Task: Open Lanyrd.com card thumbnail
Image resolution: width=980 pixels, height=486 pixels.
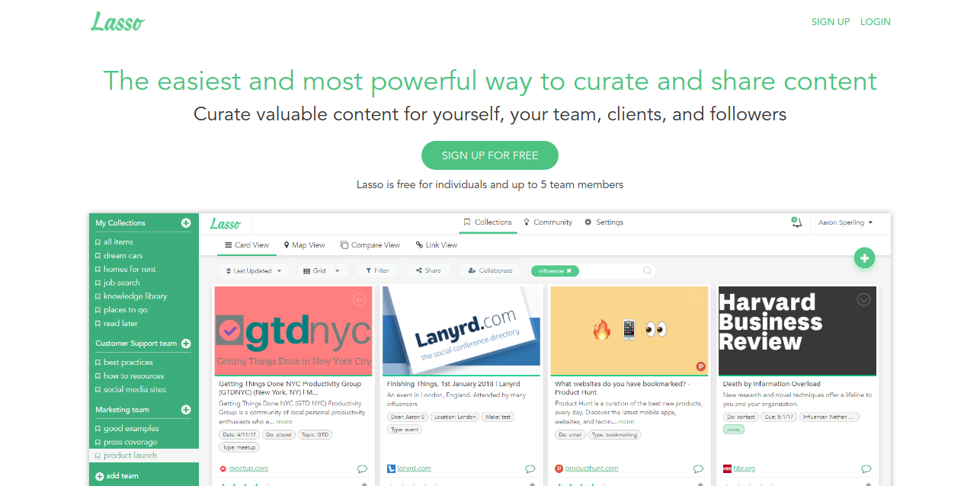Action: click(461, 331)
